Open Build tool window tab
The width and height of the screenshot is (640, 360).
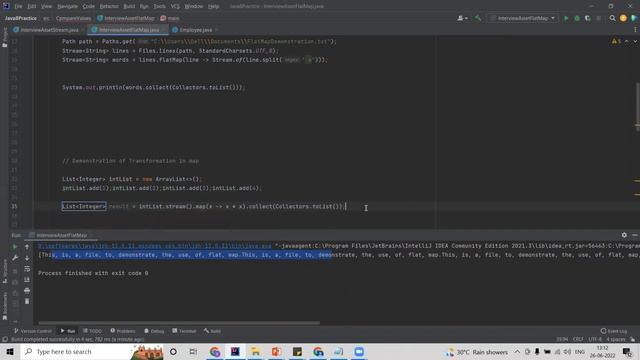[x=212, y=331]
